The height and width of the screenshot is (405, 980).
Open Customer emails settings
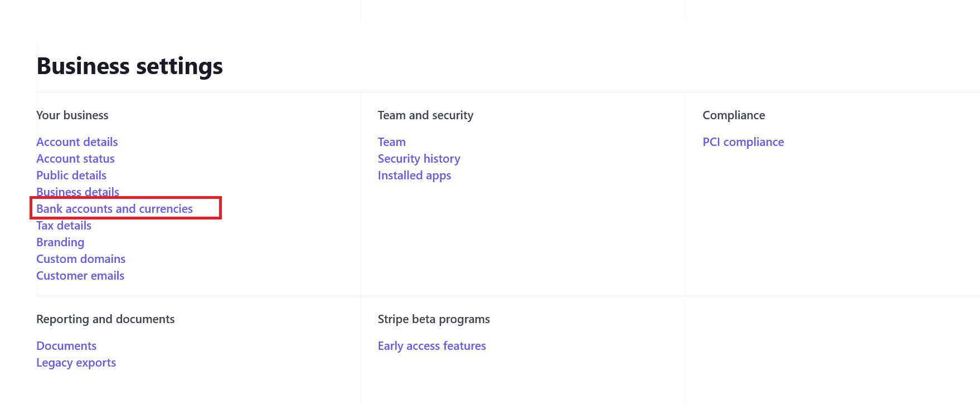coord(80,276)
